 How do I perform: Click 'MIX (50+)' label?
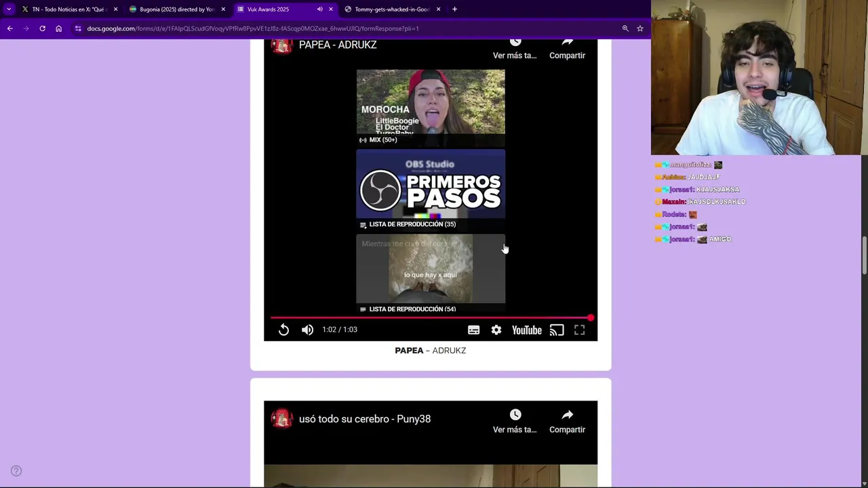coord(383,140)
